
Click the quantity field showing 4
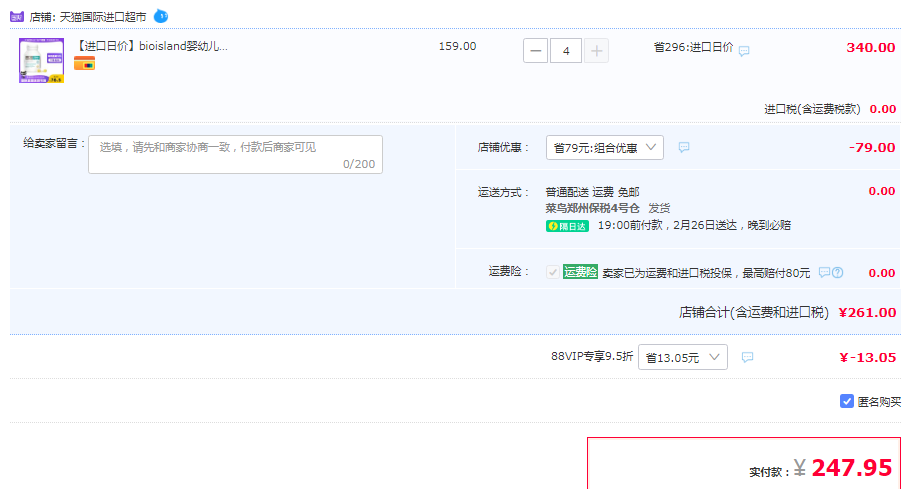coord(566,51)
